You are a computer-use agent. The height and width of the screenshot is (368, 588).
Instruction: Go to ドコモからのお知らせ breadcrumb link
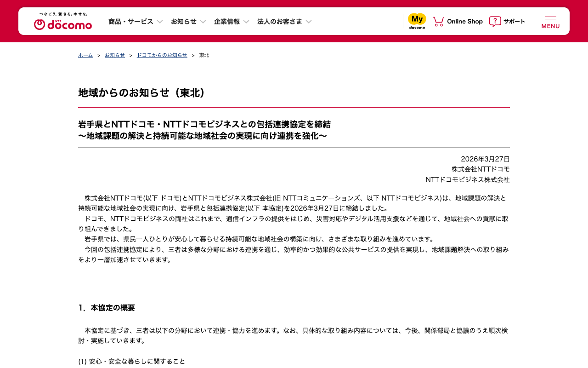[162, 55]
